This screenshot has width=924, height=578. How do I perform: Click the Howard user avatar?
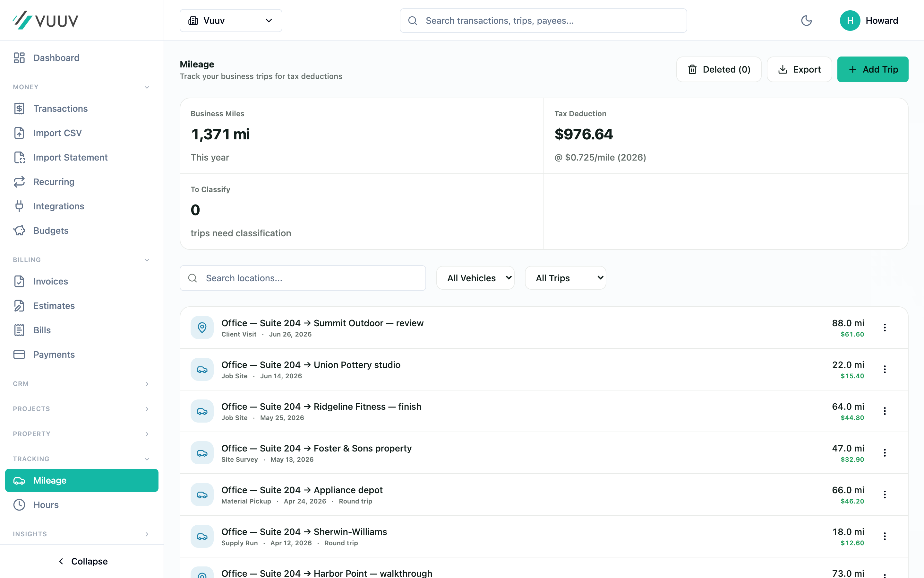[850, 21]
